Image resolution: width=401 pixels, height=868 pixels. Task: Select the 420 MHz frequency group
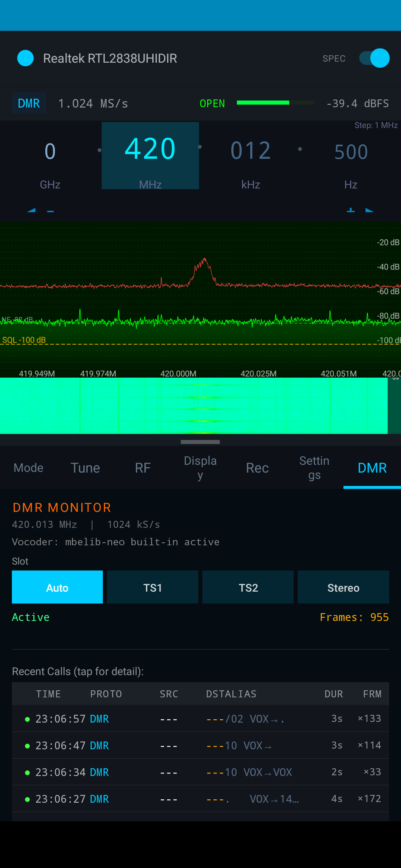tap(150, 156)
